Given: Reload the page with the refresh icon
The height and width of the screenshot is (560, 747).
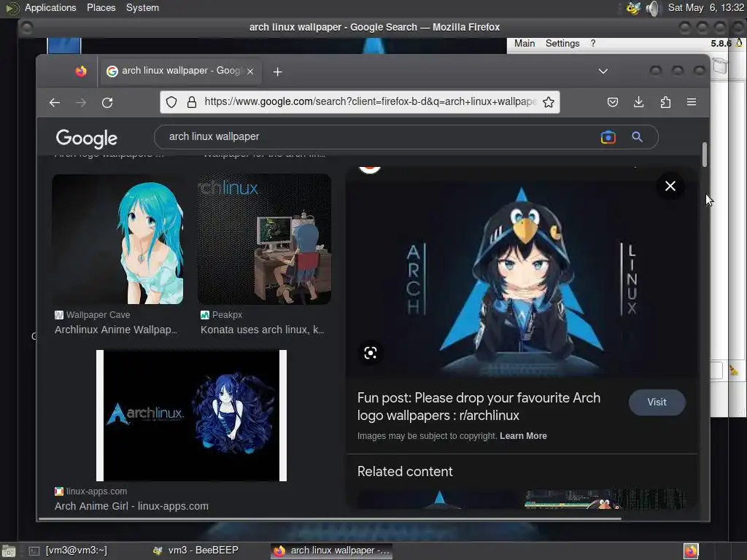Looking at the screenshot, I should (107, 102).
